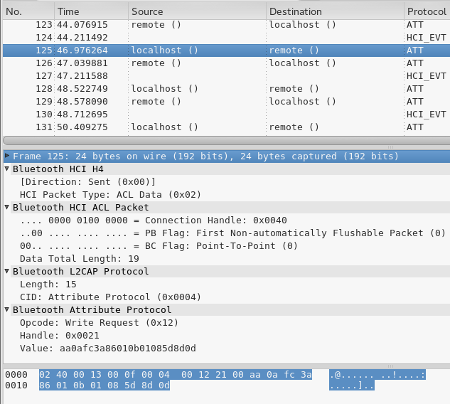Click remote () source cell of packet 129
The width and height of the screenshot is (450, 404).
[x=156, y=101]
